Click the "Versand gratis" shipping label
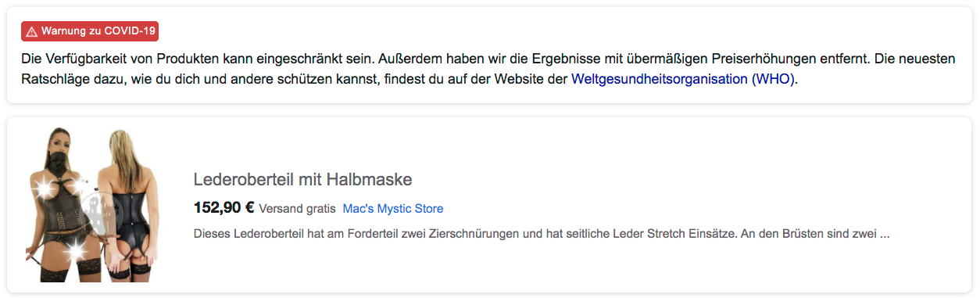The image size is (980, 298). pyautogui.click(x=297, y=209)
